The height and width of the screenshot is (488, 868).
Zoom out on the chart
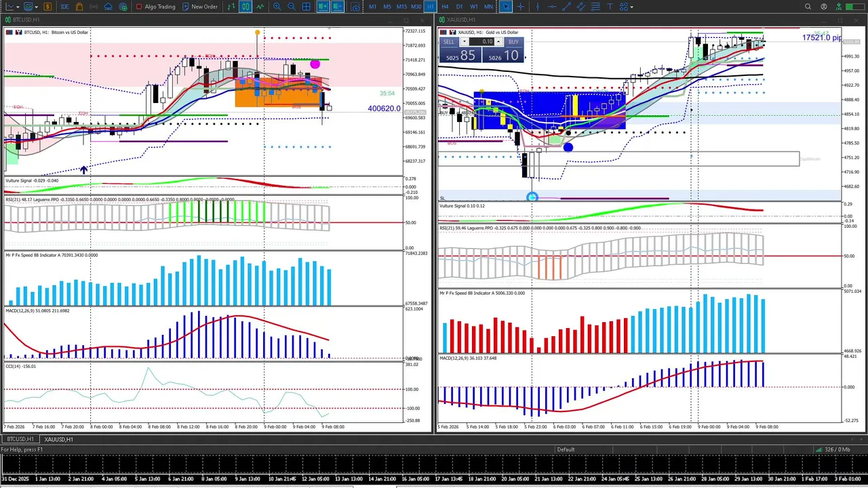pyautogui.click(x=292, y=7)
